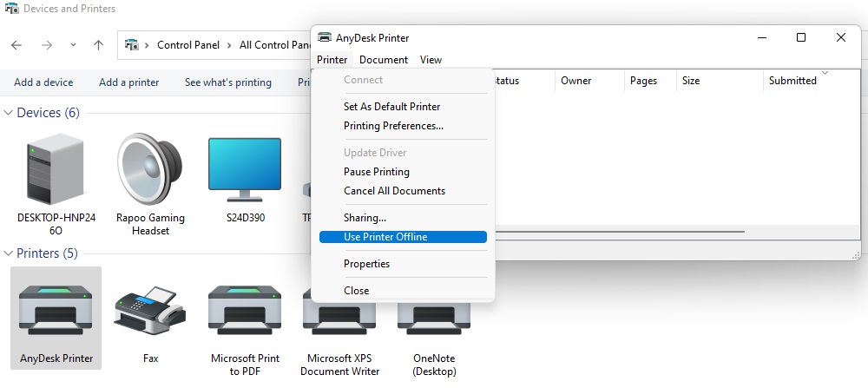Image resolution: width=868 pixels, height=388 pixels.
Task: Click Control Panel in the address bar
Action: point(188,45)
